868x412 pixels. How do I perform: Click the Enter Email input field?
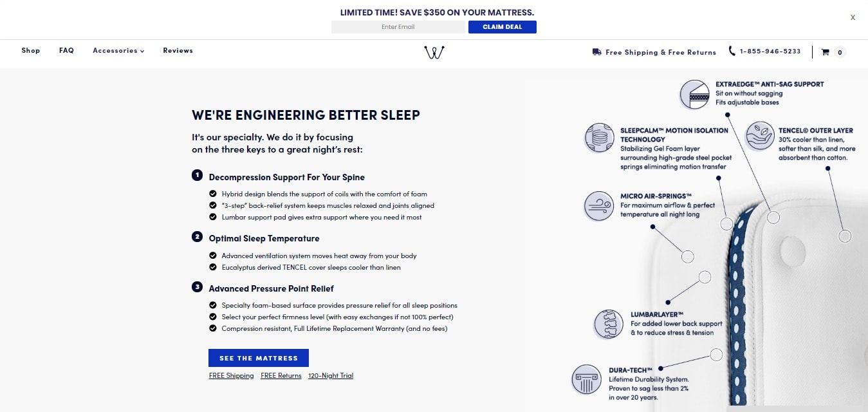398,27
